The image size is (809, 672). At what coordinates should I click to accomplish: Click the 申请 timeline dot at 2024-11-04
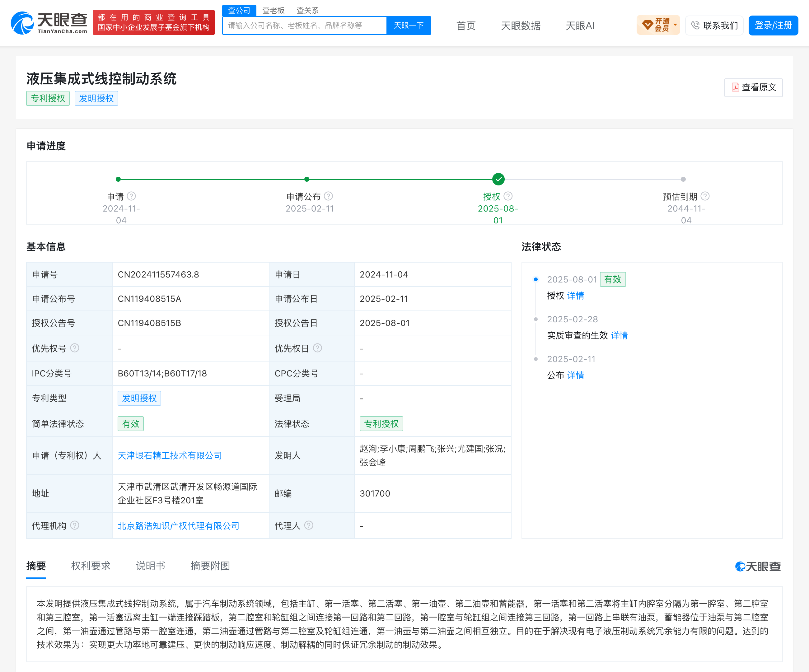[x=118, y=179]
